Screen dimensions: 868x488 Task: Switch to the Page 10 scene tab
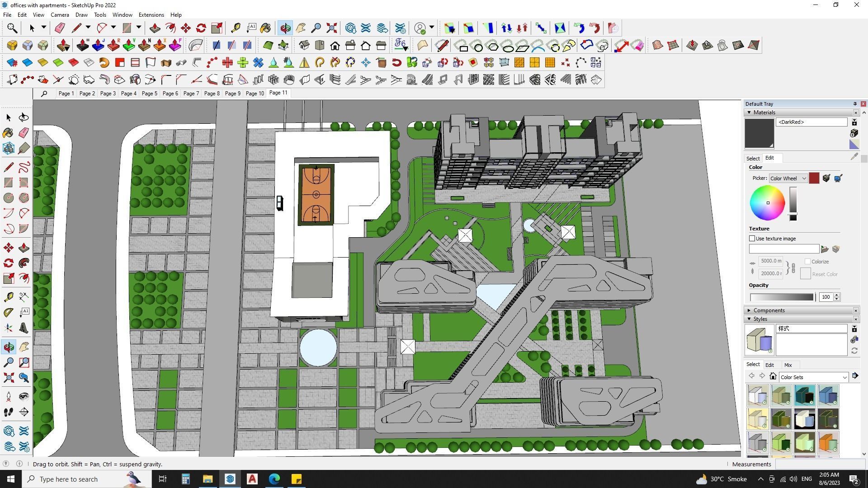click(x=255, y=94)
